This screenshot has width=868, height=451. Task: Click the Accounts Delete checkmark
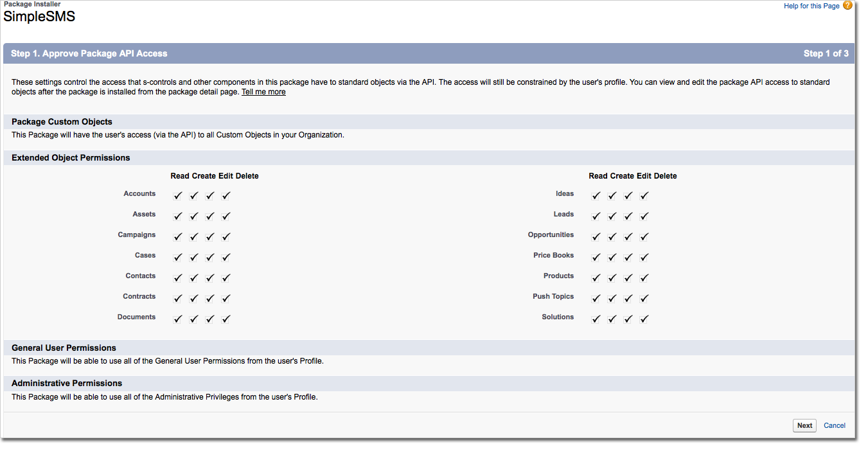[x=226, y=195]
